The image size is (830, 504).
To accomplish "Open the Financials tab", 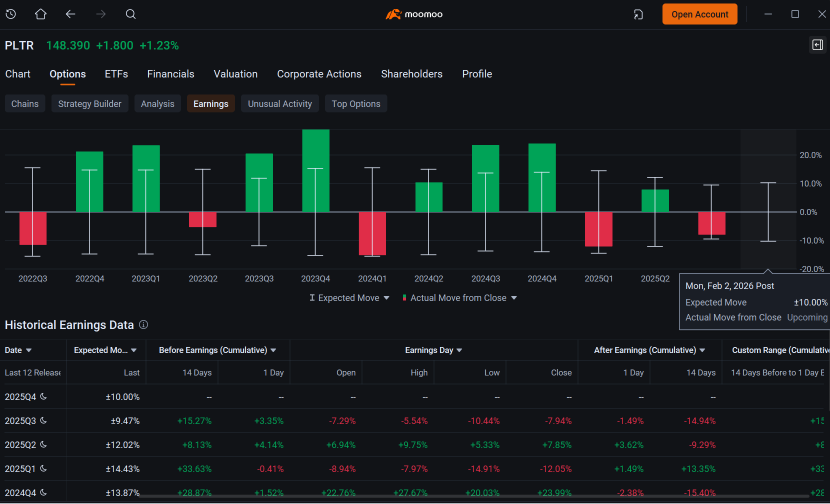I will pos(170,74).
